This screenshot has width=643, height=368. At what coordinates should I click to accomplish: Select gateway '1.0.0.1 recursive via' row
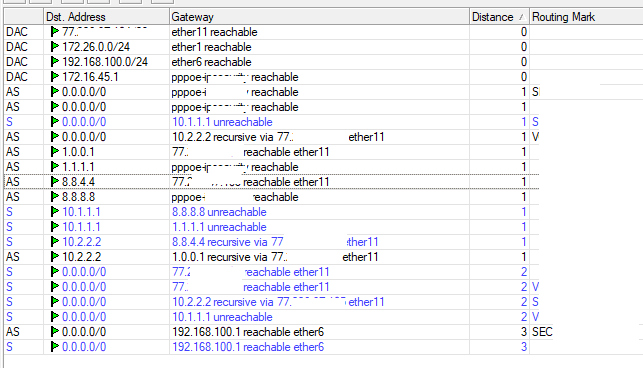click(x=275, y=257)
